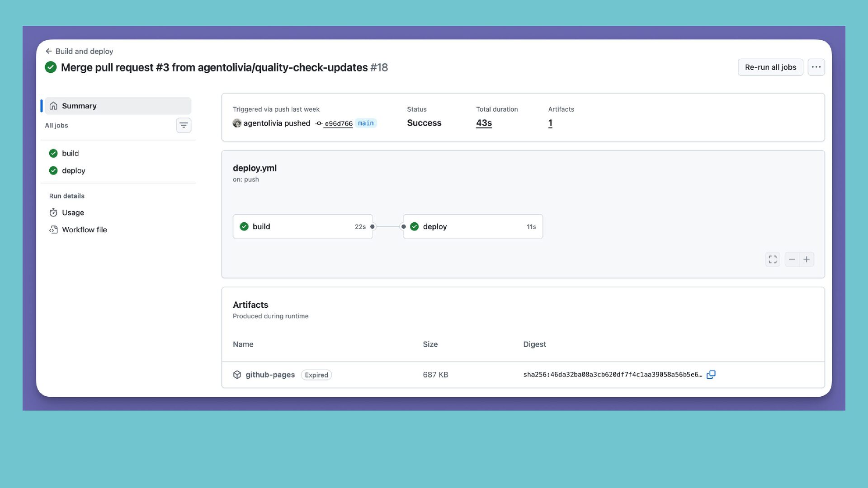
Task: Select the deploy job in sidebar
Action: tap(73, 170)
